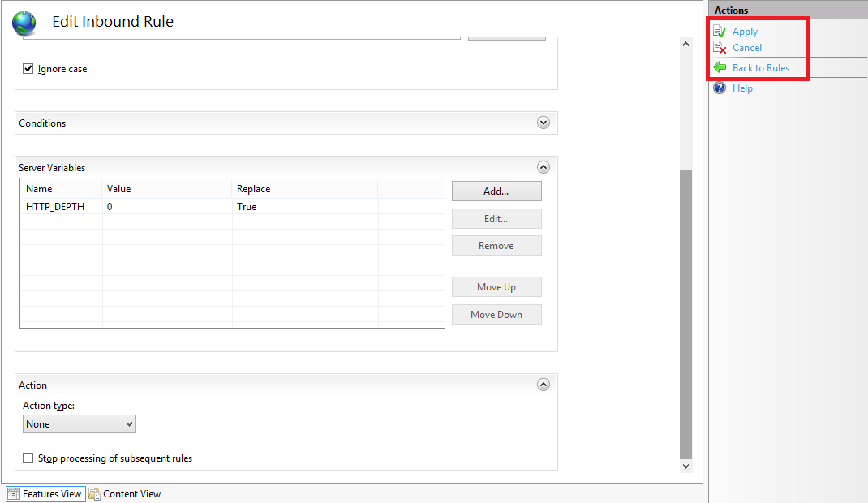
Task: Uncheck the Ignore case checkbox
Action: (x=28, y=69)
